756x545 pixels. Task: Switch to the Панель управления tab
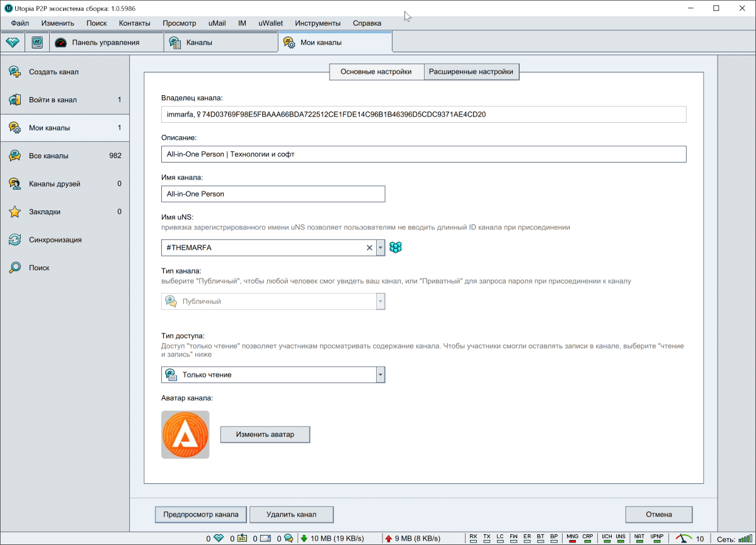pyautogui.click(x=106, y=43)
